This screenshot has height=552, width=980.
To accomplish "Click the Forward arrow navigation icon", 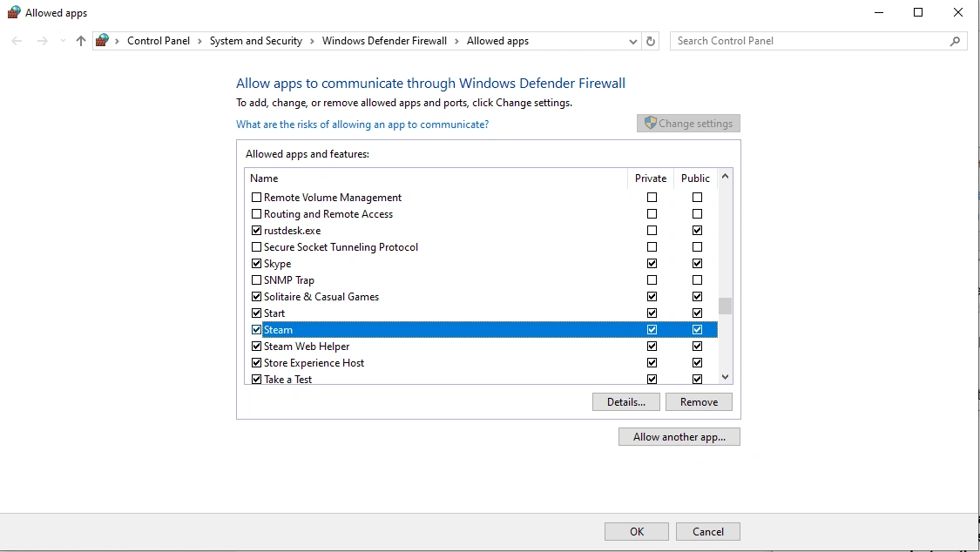I will [42, 41].
